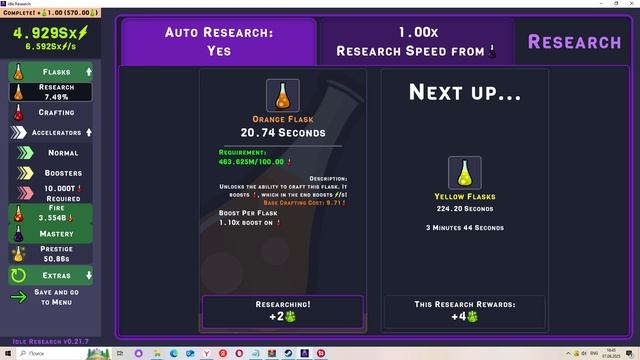This screenshot has width=640, height=360.
Task: Open the notification center tray icon
Action: click(x=630, y=353)
